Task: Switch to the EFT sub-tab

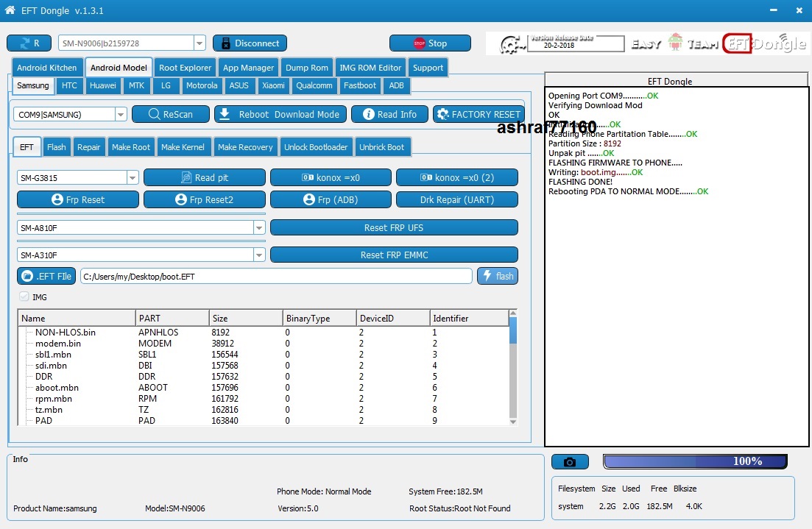Action: (x=27, y=147)
